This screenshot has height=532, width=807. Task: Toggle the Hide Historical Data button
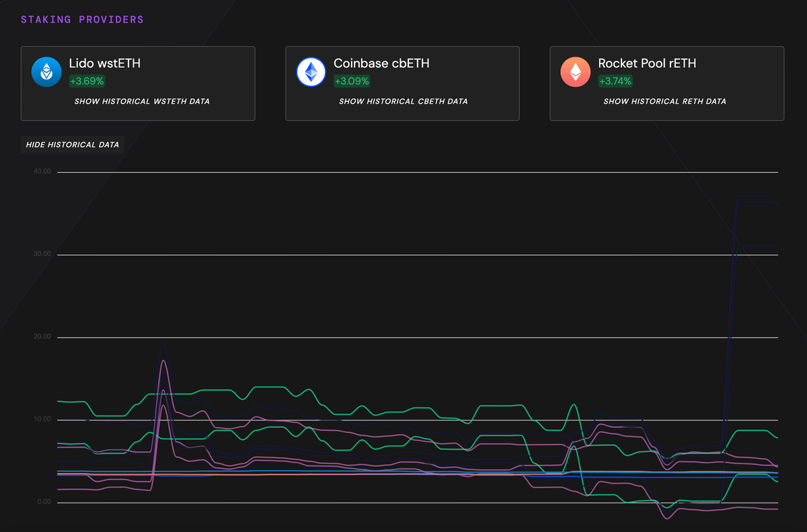[73, 145]
